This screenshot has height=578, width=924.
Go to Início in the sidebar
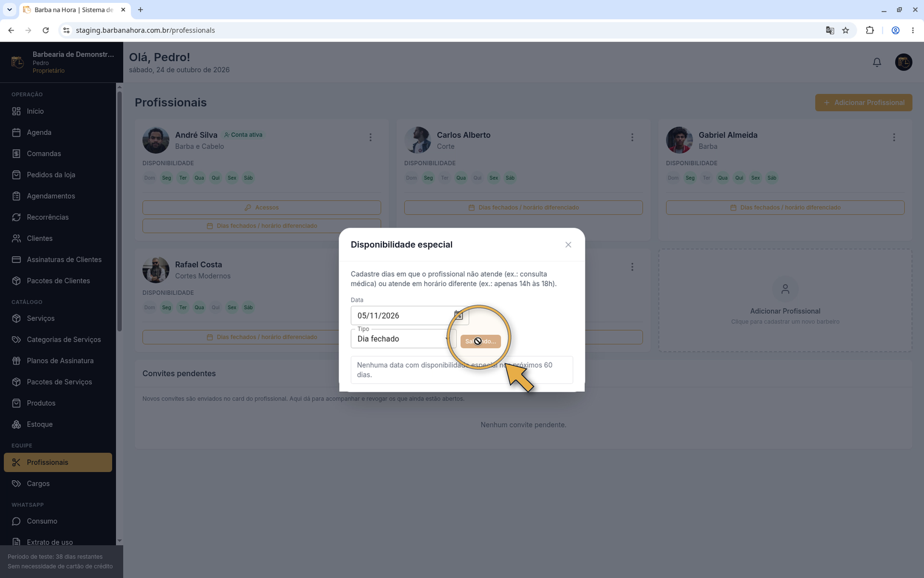[58, 111]
